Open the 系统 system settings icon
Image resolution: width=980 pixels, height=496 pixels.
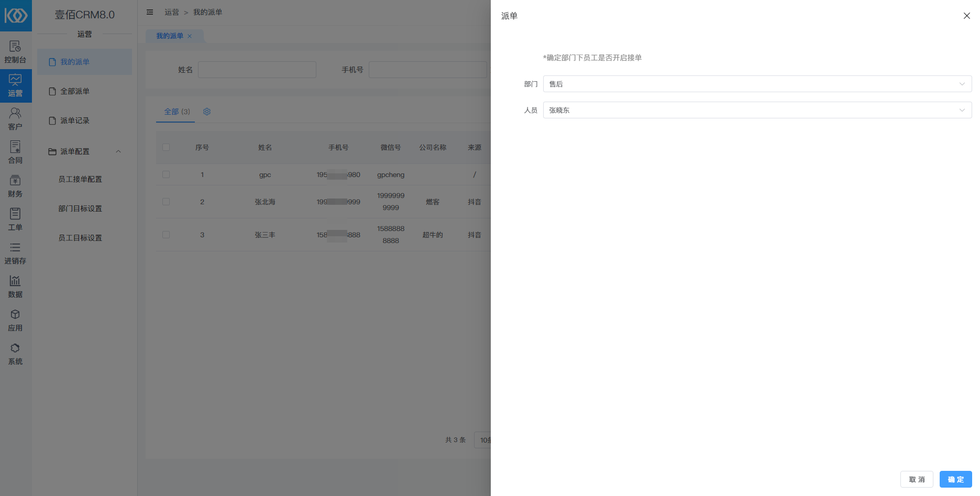click(15, 348)
